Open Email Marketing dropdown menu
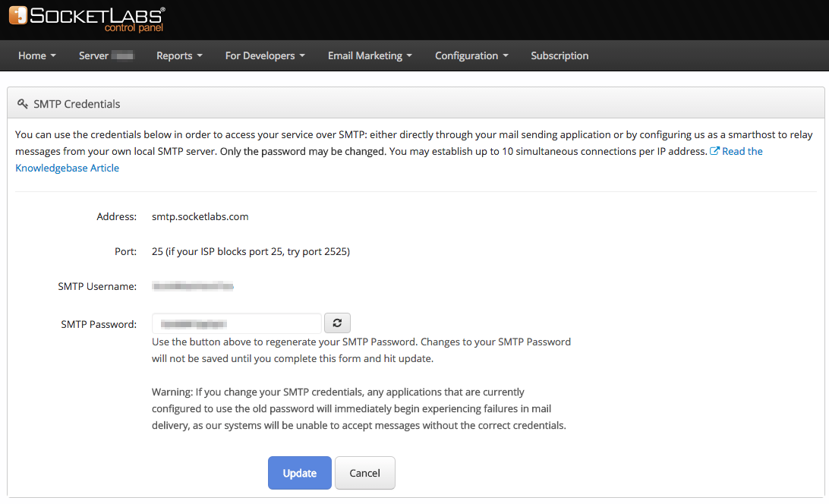Image resolution: width=829 pixels, height=504 pixels. (x=370, y=55)
